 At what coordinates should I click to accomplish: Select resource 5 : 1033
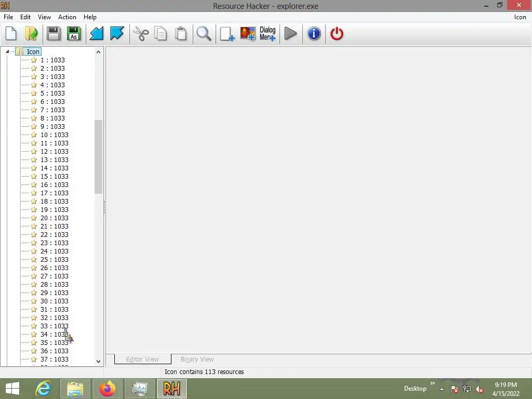tap(52, 94)
